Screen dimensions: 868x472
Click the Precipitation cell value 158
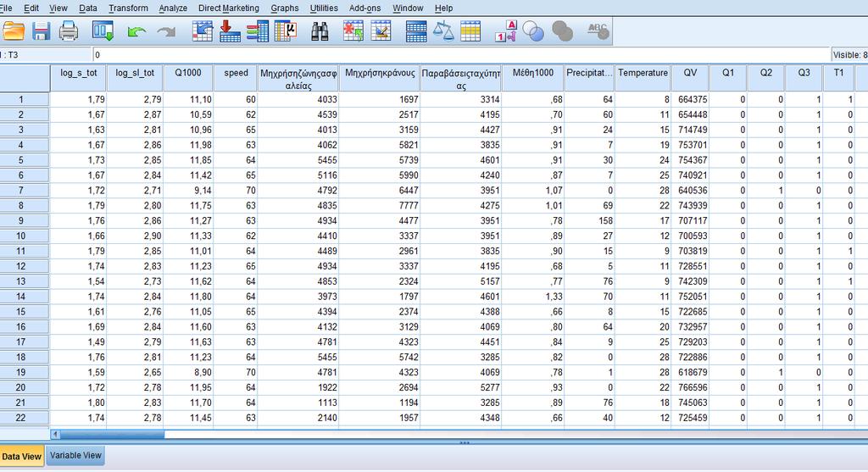[x=590, y=221]
